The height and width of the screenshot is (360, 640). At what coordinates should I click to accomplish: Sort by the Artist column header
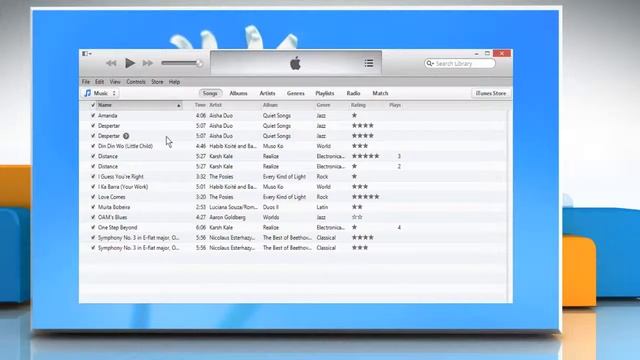(x=216, y=105)
